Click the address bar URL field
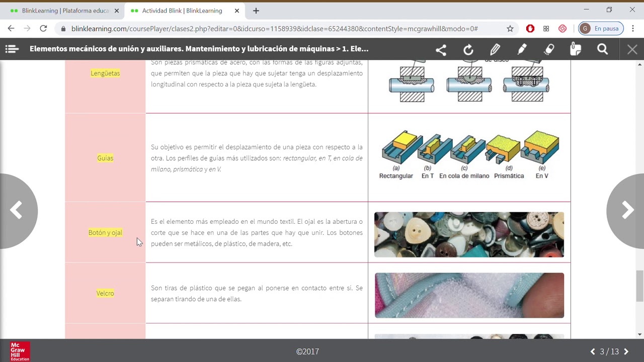The width and height of the screenshot is (644, 362). 287,29
